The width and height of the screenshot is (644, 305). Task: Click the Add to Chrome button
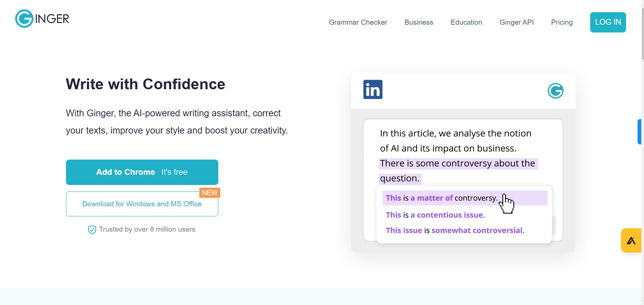click(142, 172)
